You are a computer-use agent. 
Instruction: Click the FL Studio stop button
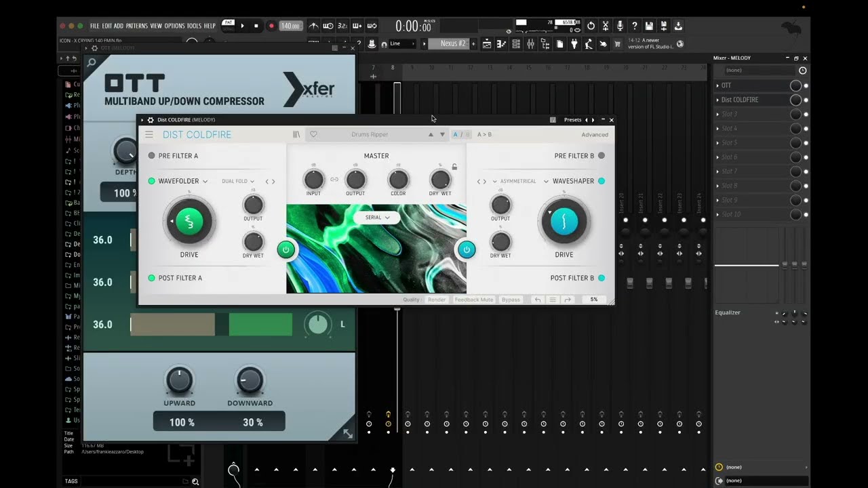coord(256,26)
